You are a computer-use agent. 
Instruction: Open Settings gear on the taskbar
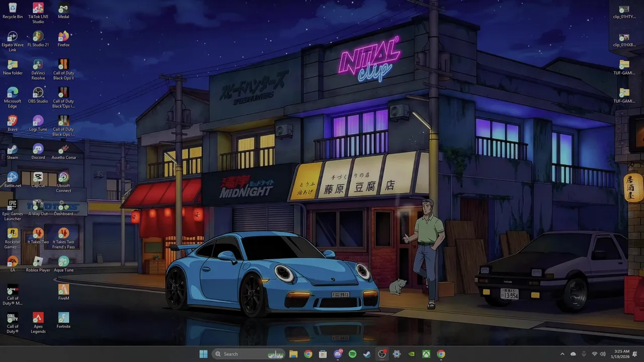(396, 354)
